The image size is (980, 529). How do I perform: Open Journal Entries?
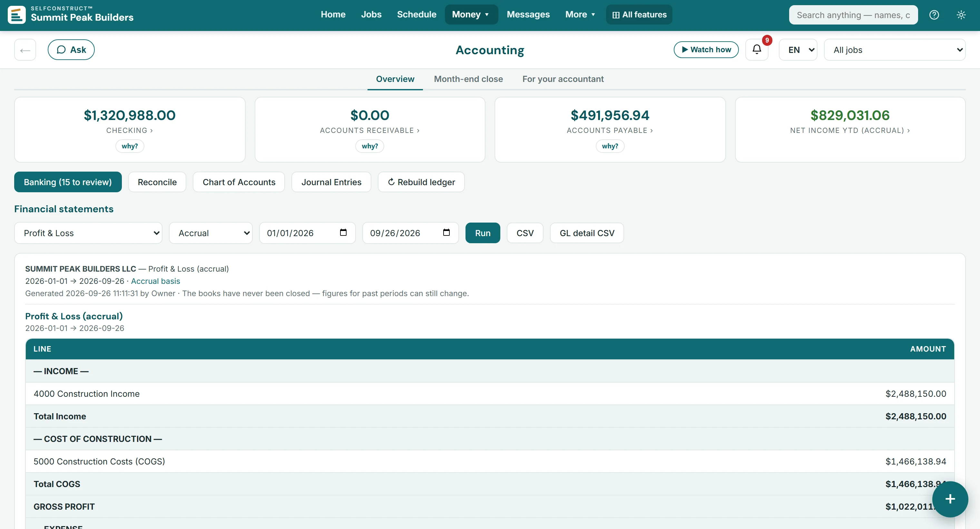pyautogui.click(x=331, y=182)
